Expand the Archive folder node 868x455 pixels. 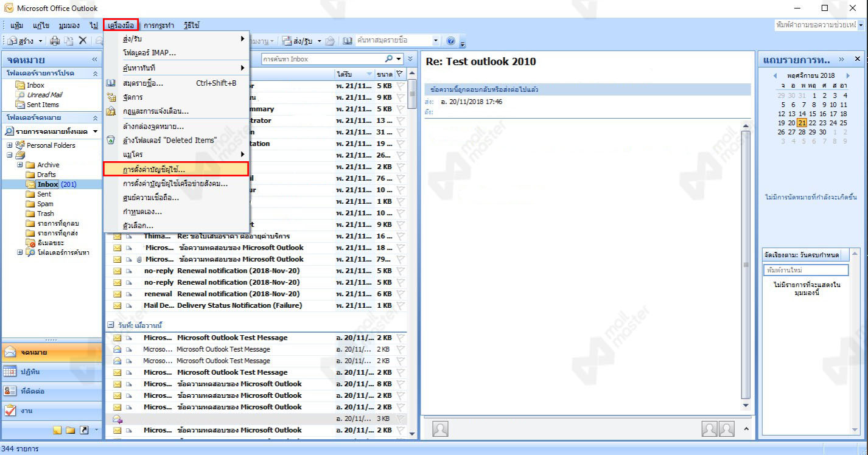point(20,165)
